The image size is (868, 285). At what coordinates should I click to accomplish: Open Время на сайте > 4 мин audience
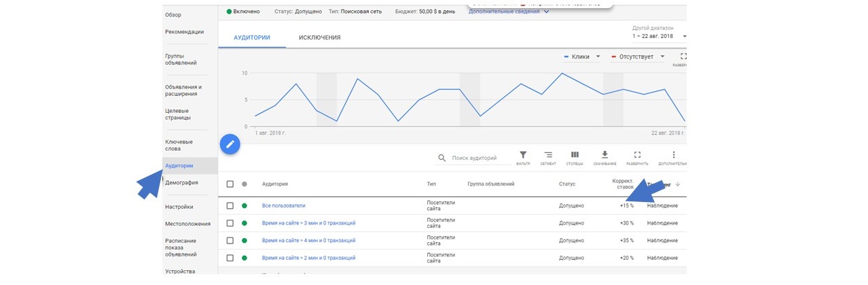tap(308, 241)
